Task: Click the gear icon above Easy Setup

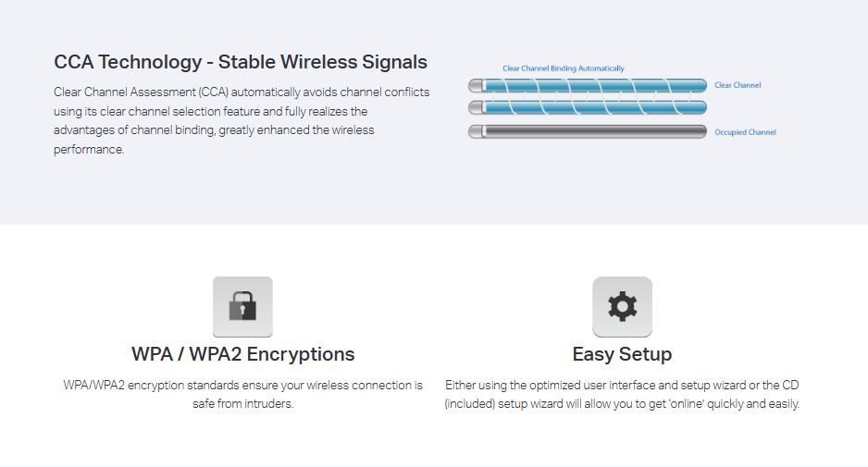Action: [622, 306]
